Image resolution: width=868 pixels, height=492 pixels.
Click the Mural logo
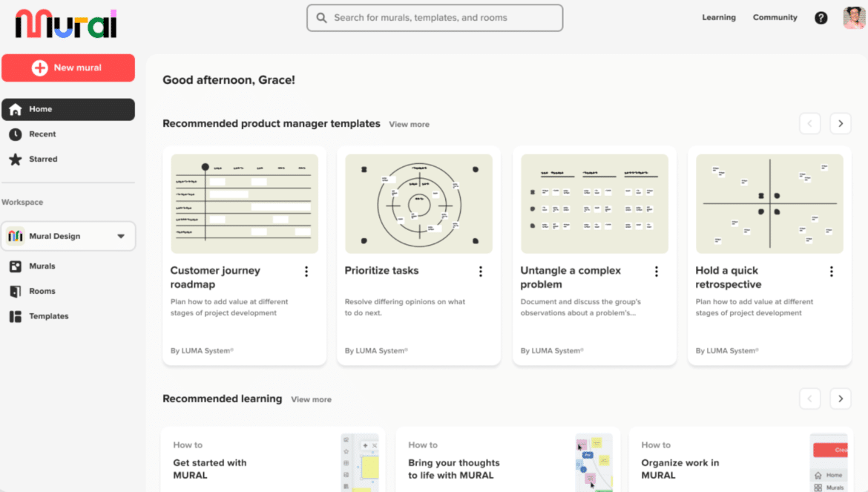coord(66,24)
